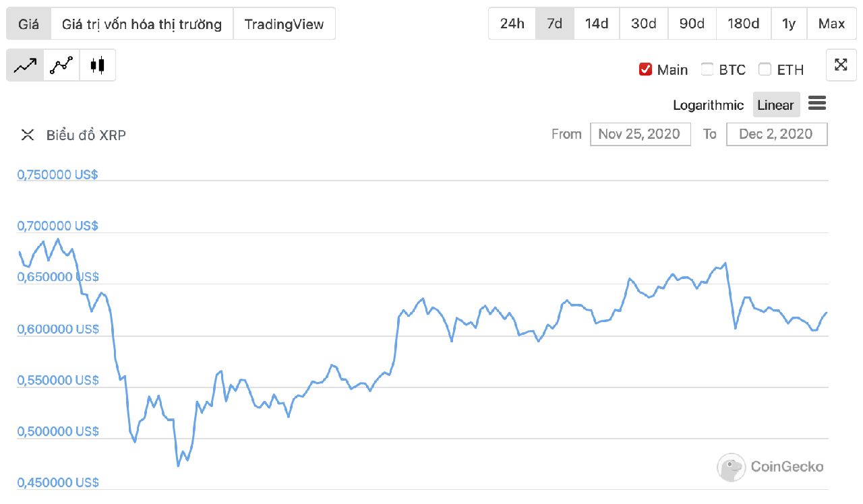Switch to the TradingView tab
This screenshot has width=863, height=504.
(x=284, y=24)
